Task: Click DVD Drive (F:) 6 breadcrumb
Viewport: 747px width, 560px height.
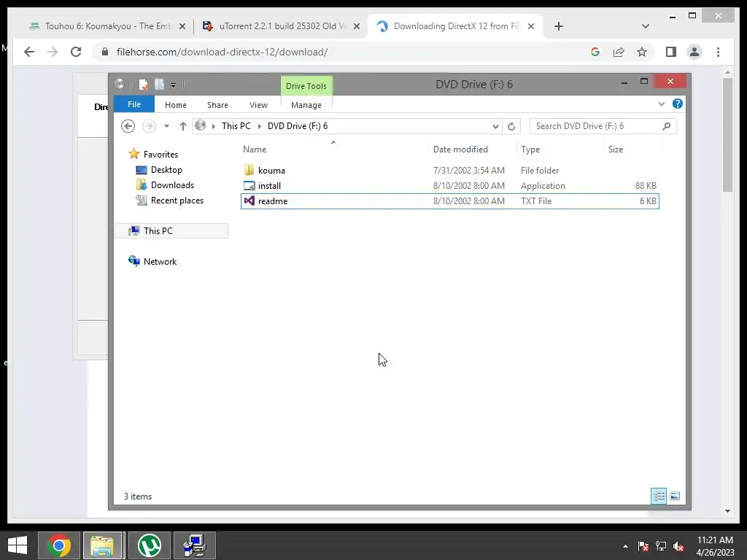Action: pos(298,126)
